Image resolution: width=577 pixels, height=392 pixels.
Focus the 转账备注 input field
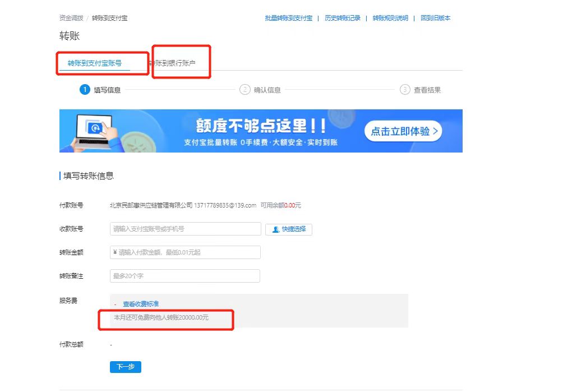click(x=184, y=276)
